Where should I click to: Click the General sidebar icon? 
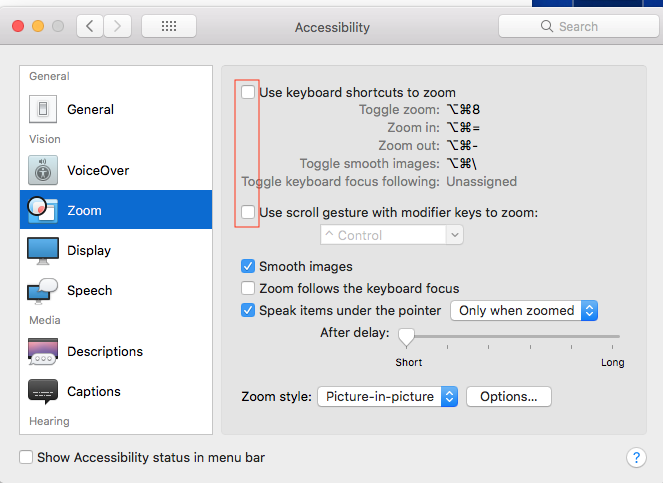click(43, 109)
